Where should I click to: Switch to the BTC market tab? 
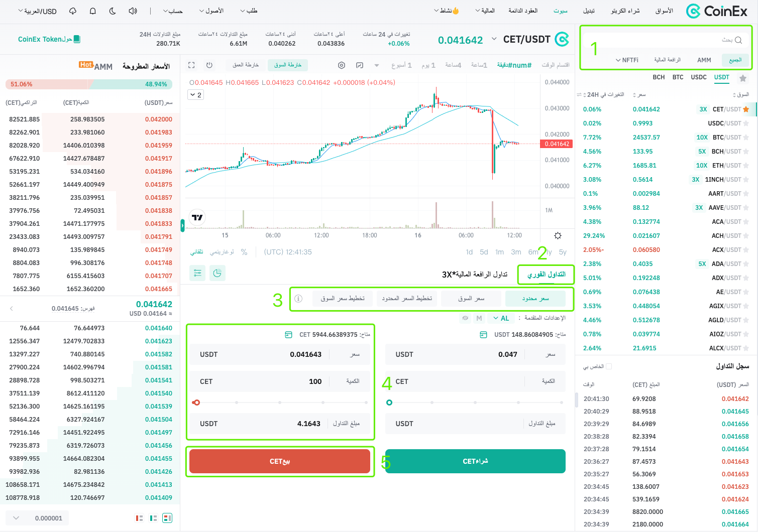pos(678,77)
